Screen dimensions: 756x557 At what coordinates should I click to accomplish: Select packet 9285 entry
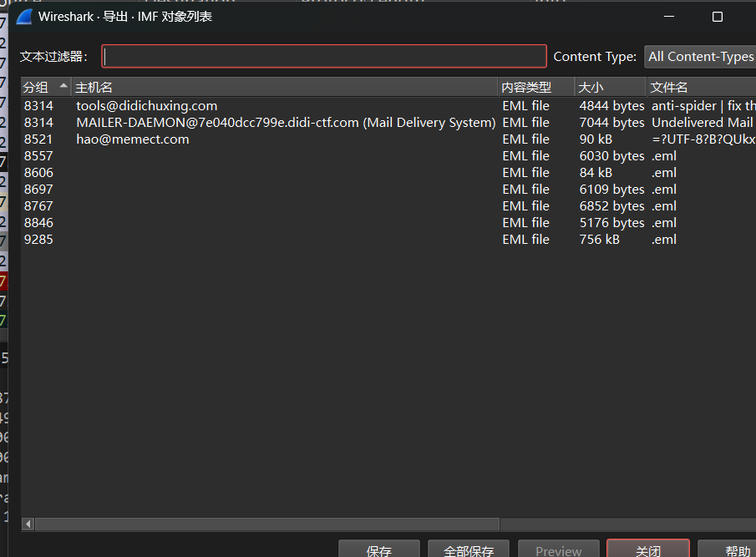coord(388,240)
